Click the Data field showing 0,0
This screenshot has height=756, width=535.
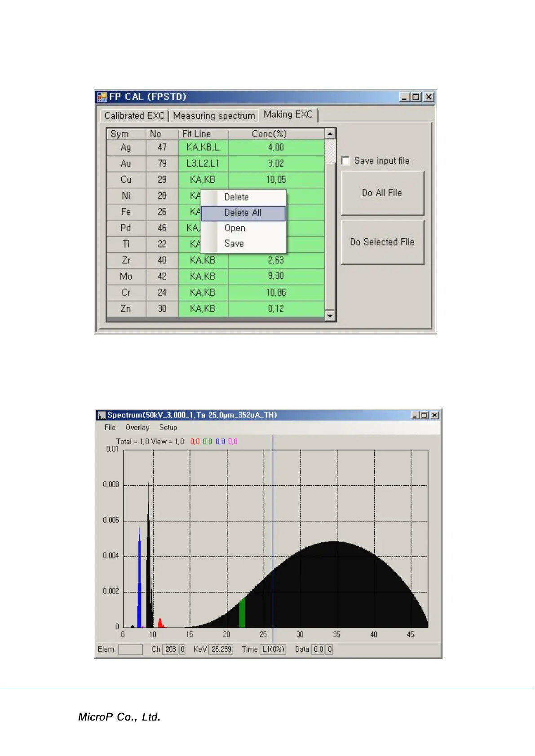[x=318, y=649]
